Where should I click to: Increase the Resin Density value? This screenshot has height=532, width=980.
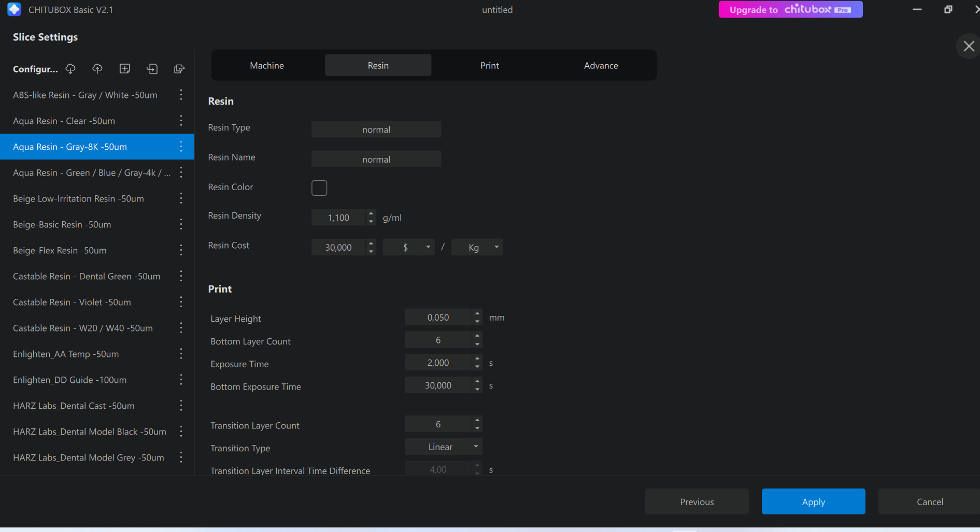(x=371, y=213)
